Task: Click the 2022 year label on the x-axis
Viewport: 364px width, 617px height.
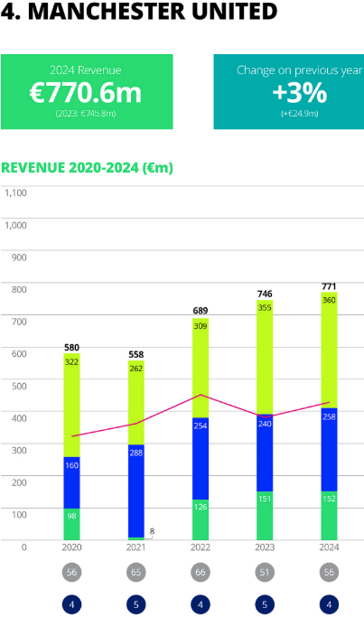Action: point(201,547)
